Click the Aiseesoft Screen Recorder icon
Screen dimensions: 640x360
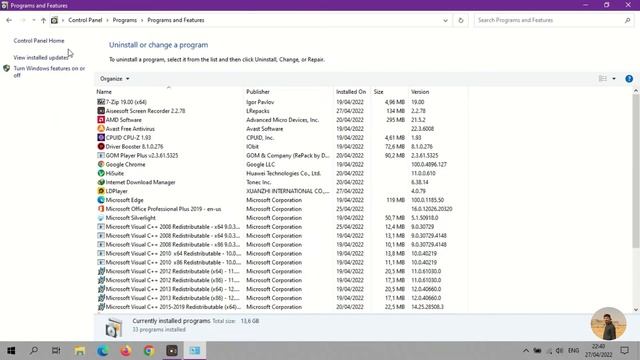[101, 111]
